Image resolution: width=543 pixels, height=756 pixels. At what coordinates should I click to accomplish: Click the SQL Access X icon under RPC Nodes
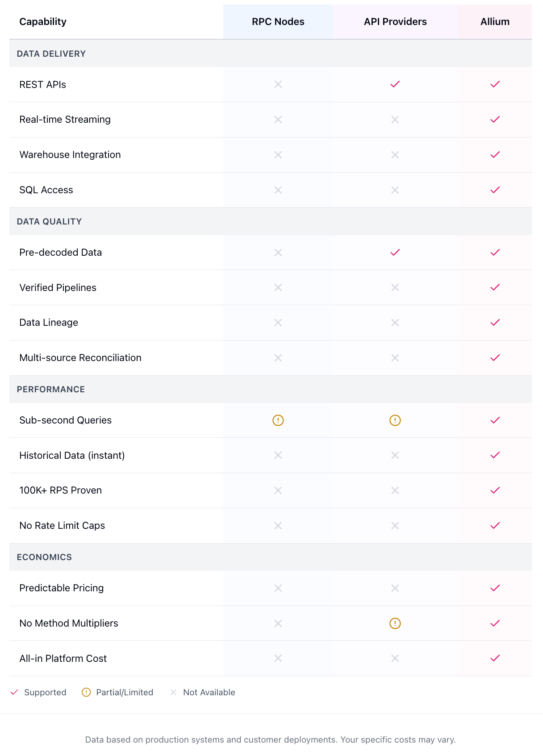click(278, 190)
